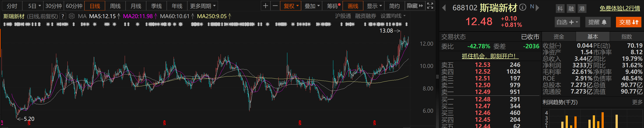Click the second red S marker on time axis
Image resolution: width=644 pixels, height=128 pixels.
tap(164, 123)
